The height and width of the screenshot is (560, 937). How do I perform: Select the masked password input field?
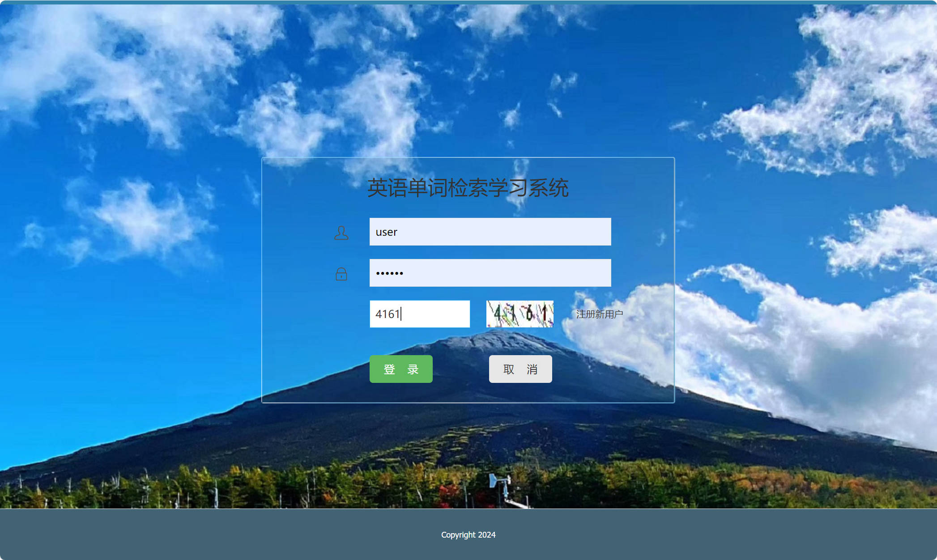click(490, 272)
